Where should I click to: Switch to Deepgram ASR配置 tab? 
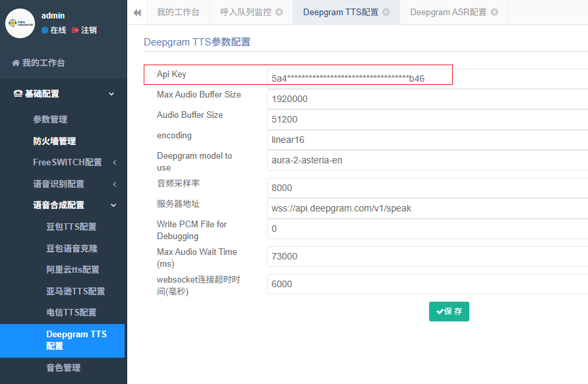[448, 13]
